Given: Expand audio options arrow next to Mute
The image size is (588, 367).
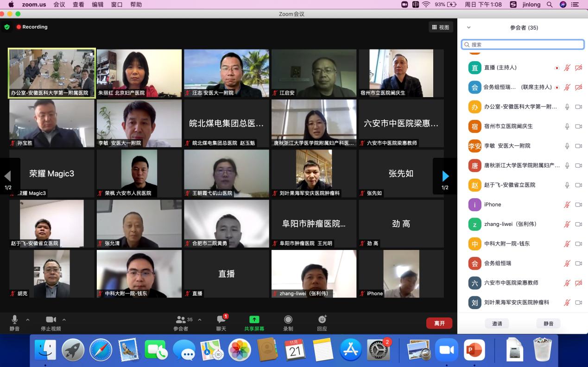Looking at the screenshot, I should [28, 320].
